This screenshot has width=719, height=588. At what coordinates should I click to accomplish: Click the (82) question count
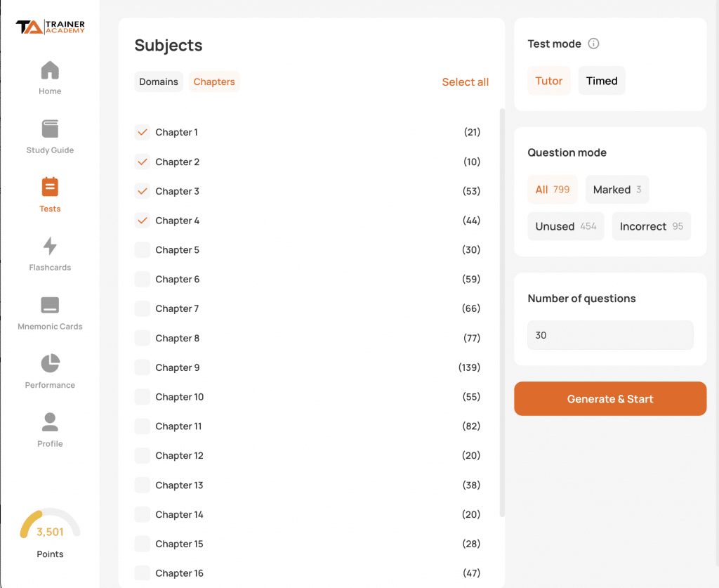click(471, 426)
